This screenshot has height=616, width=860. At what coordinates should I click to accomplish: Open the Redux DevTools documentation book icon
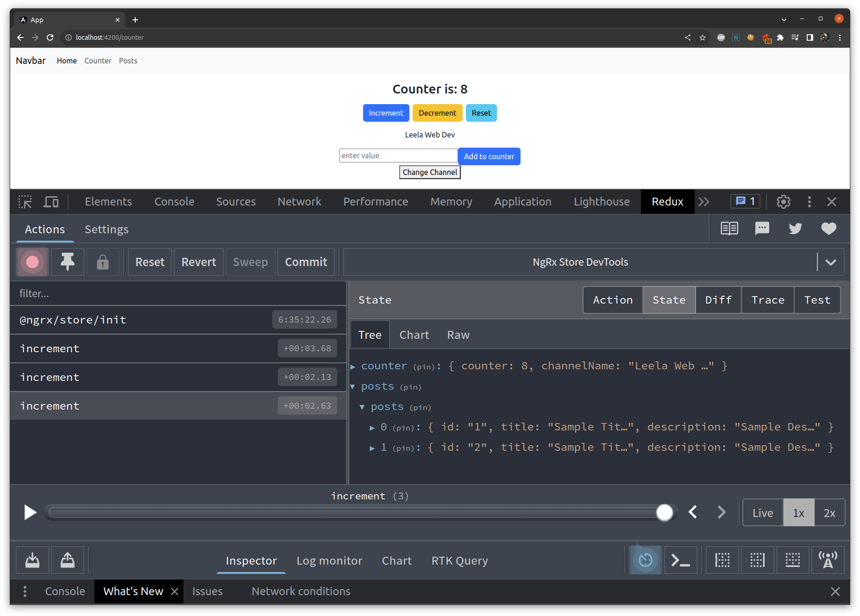pyautogui.click(x=728, y=228)
